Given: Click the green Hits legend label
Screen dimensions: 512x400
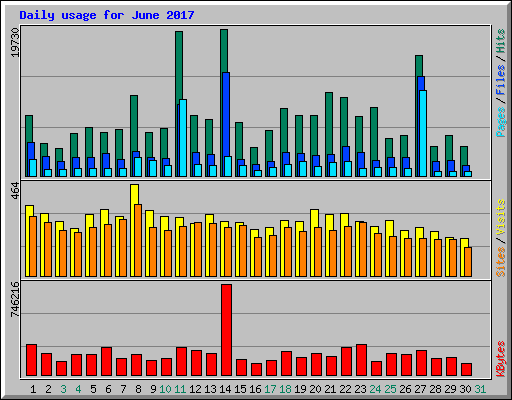Looking at the screenshot, I should point(501,41).
